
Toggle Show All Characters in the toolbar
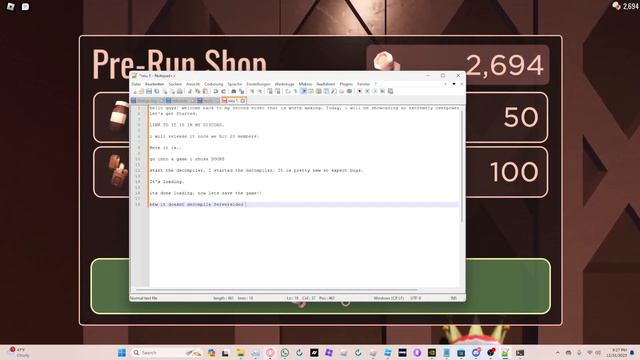[295, 91]
